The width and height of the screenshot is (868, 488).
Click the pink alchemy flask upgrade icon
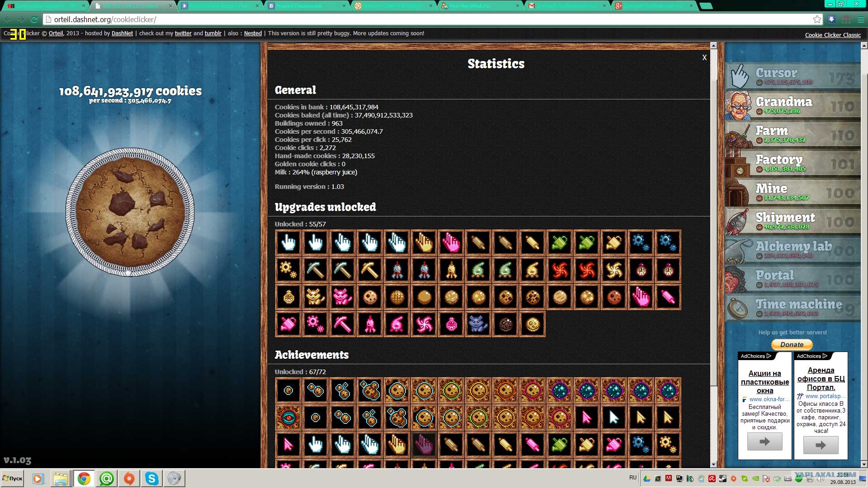point(397,324)
